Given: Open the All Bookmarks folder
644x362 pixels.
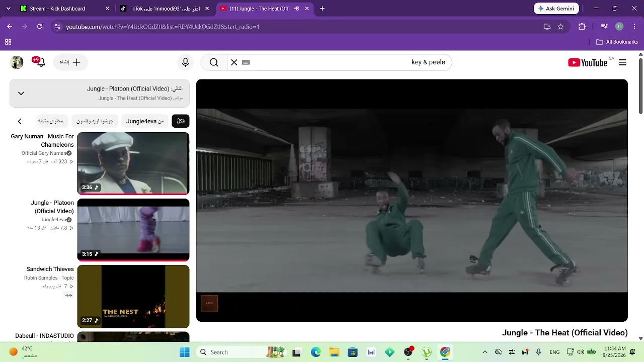Looking at the screenshot, I should click(617, 42).
